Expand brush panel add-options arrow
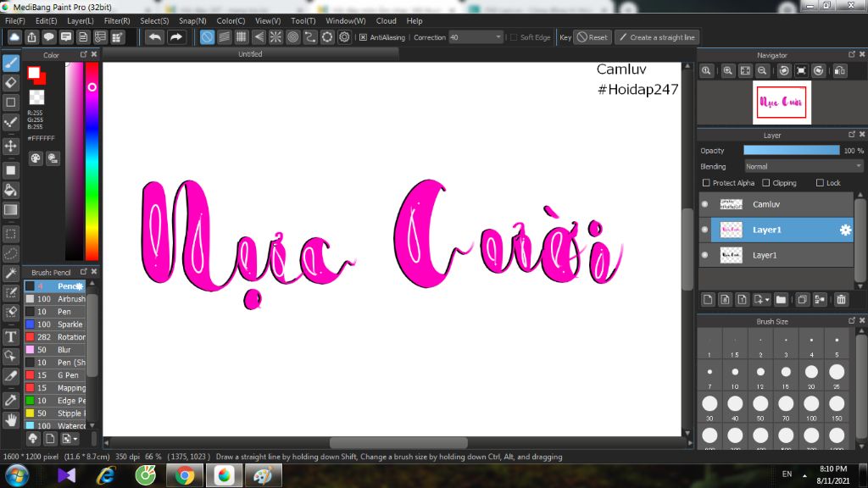The width and height of the screenshot is (868, 488). pos(75,439)
